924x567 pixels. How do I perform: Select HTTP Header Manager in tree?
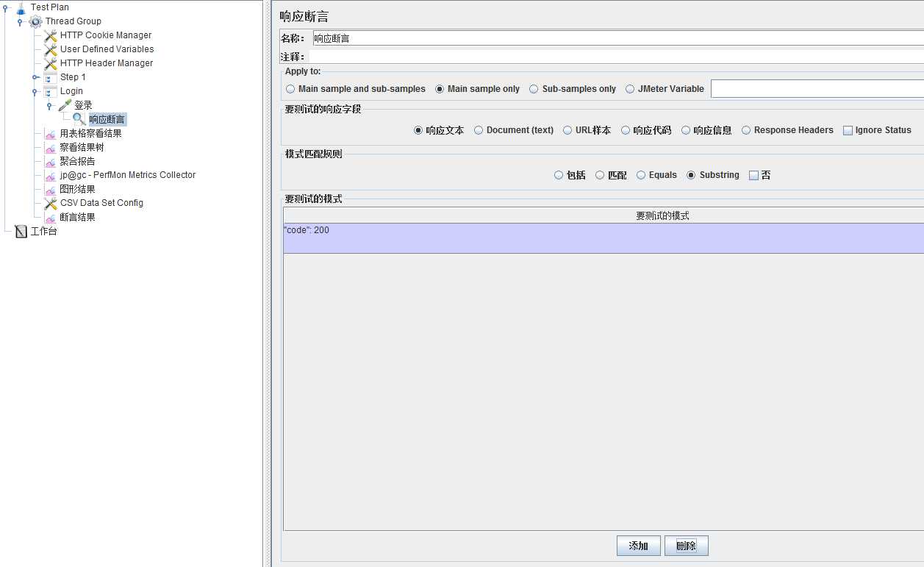[107, 63]
